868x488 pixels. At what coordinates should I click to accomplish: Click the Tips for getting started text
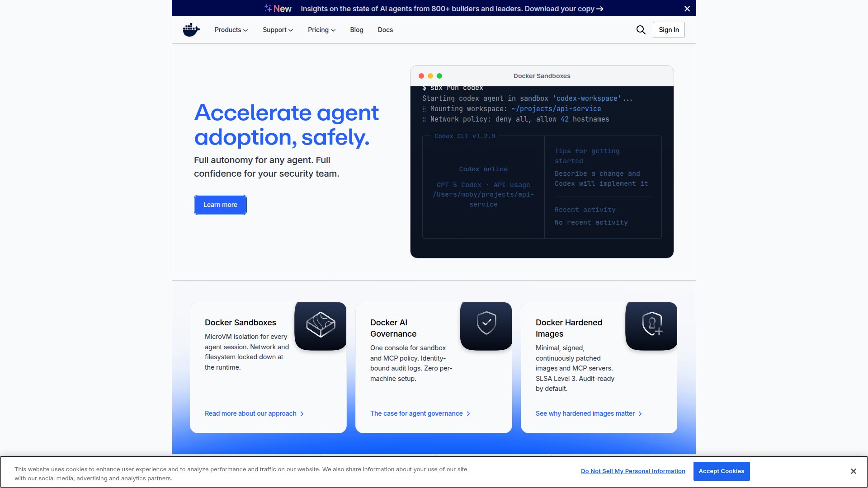tap(587, 156)
